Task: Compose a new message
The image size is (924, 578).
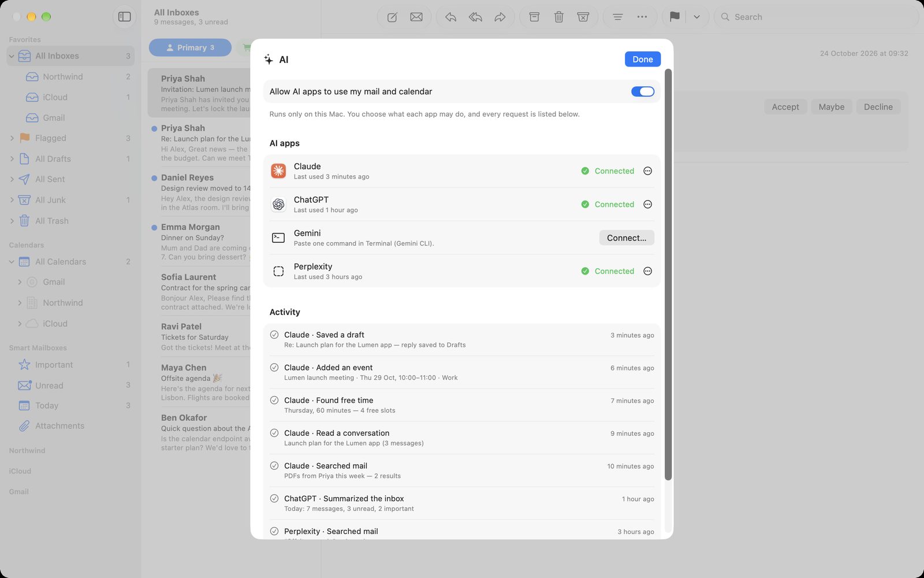Action: 392,17
